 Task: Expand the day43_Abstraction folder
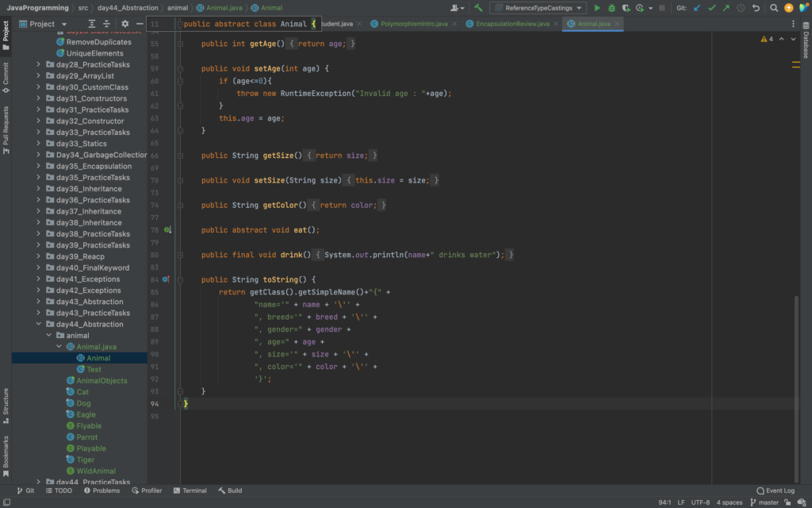(38, 302)
